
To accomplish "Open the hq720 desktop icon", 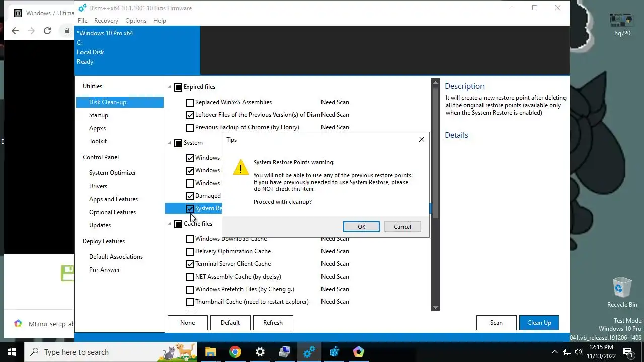I will click(622, 24).
